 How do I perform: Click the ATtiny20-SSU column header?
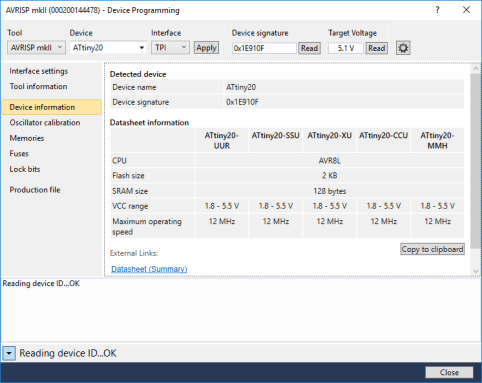pyautogui.click(x=276, y=140)
